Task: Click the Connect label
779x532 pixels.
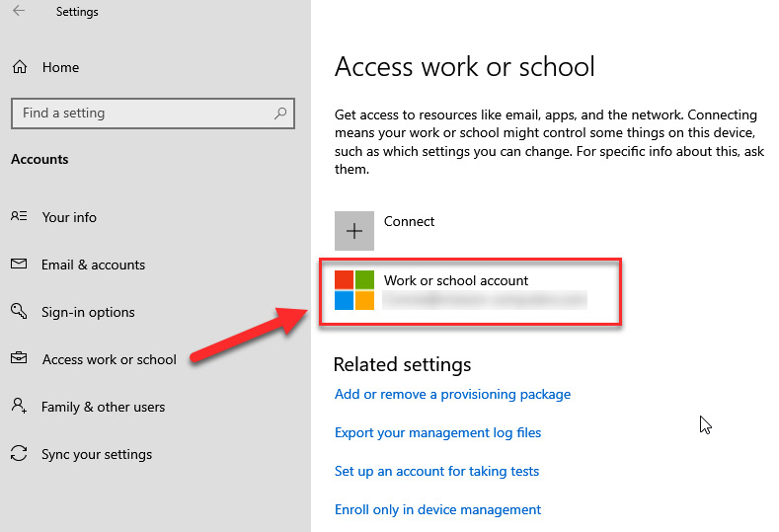Action: coord(409,221)
